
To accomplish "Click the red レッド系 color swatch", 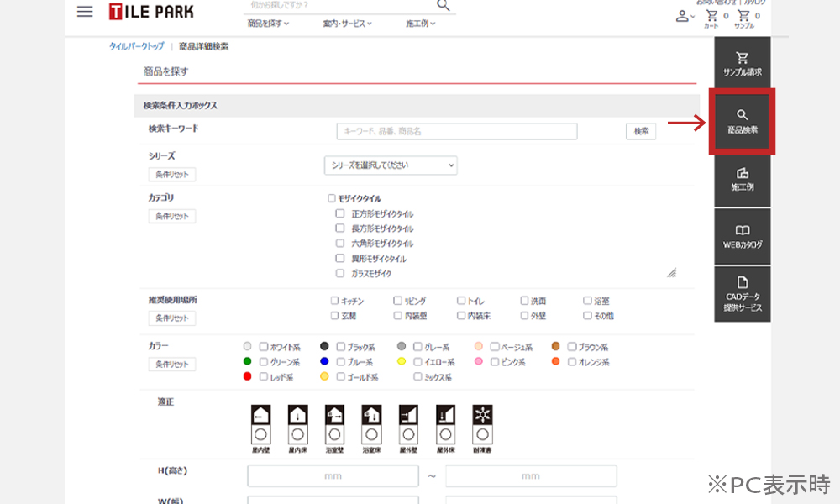I will [x=248, y=377].
